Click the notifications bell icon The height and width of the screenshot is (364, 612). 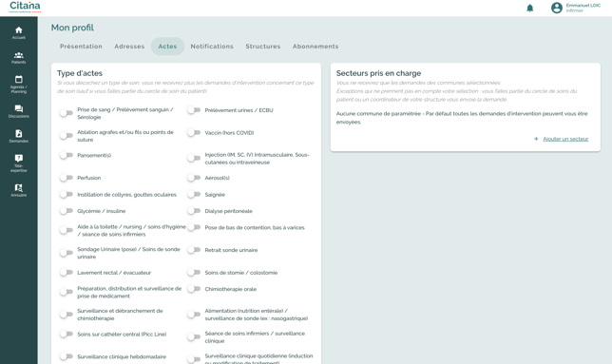[x=529, y=8]
